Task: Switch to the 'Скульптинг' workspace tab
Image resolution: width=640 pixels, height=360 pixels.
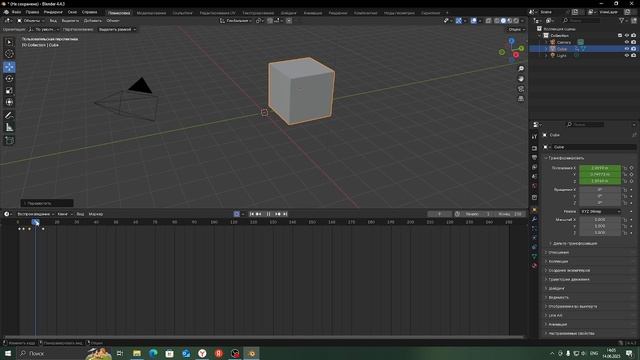Action: tap(182, 13)
